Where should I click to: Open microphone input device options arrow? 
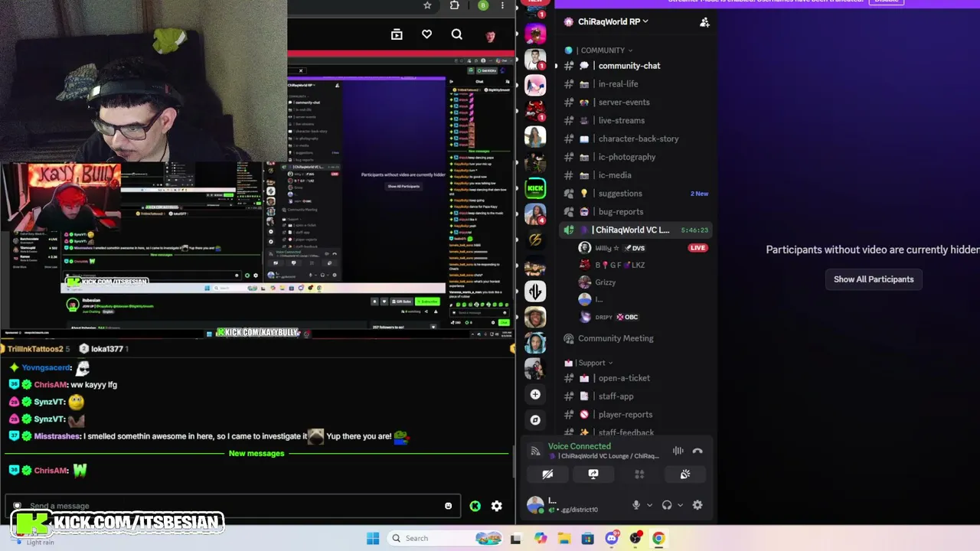click(650, 505)
